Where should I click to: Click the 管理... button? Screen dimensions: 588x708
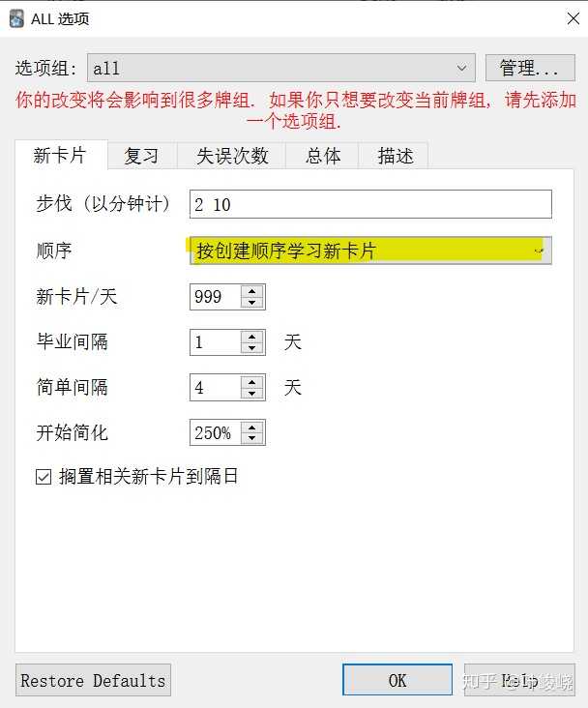(529, 69)
